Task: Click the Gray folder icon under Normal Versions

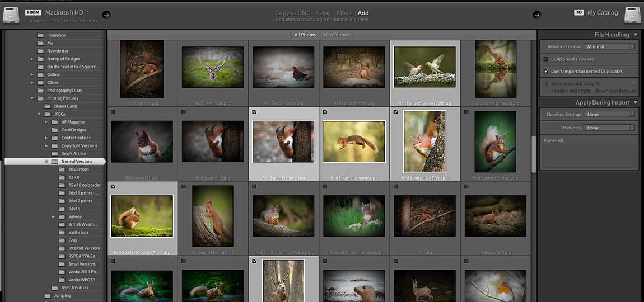Action: click(x=62, y=240)
